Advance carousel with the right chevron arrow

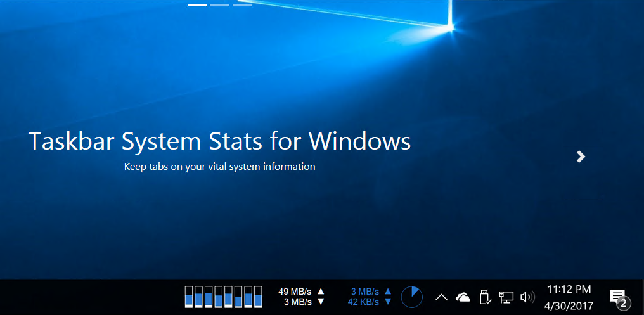click(581, 157)
